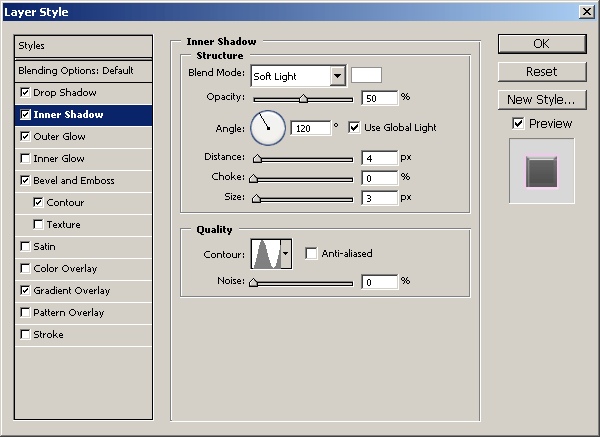Enable the Stroke effect checkbox
This screenshot has width=600, height=437.
pos(25,334)
